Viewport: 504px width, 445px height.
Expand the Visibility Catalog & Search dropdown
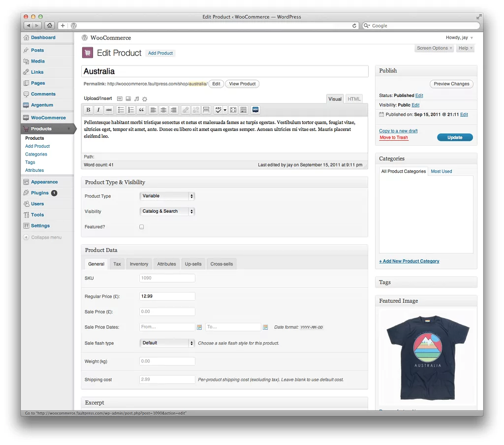tap(167, 211)
